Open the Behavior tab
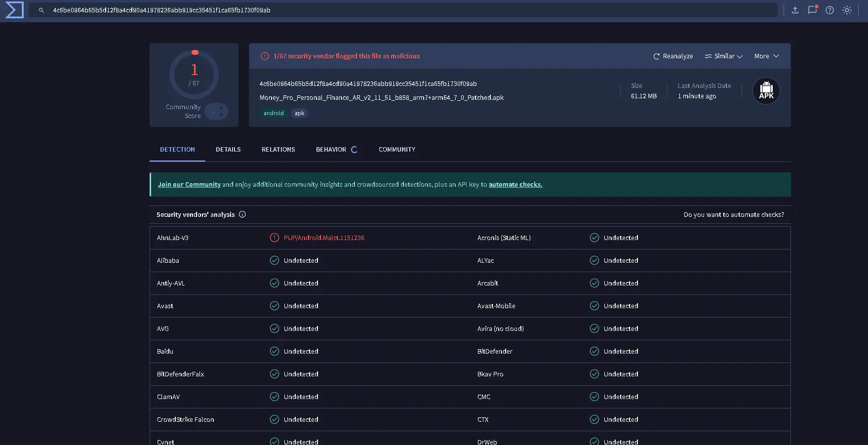The height and width of the screenshot is (445, 868). click(x=331, y=150)
